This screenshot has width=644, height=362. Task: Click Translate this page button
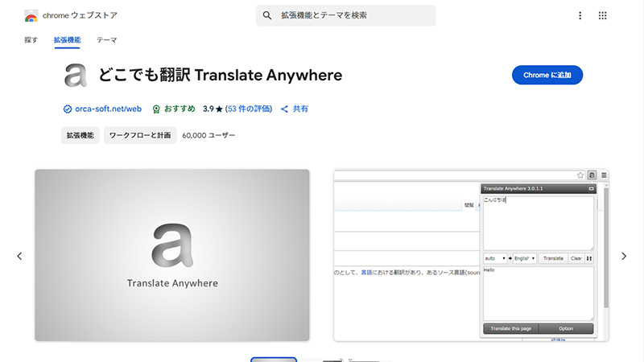point(511,328)
